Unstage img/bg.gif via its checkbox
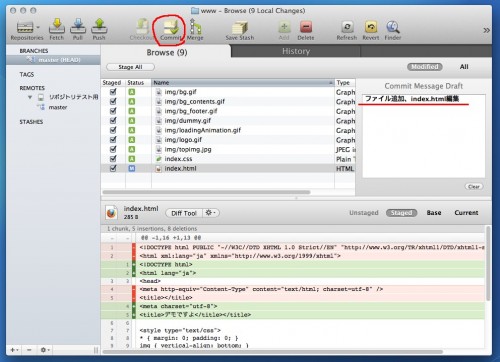Viewport: 500px width, 362px height. [113, 92]
